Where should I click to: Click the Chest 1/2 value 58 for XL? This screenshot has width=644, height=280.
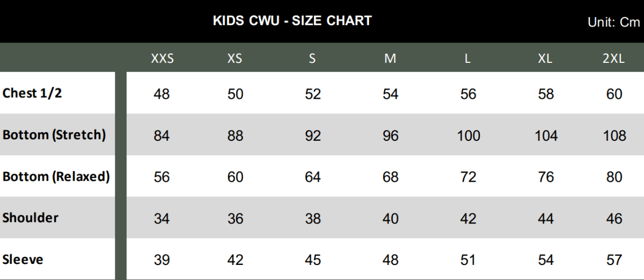click(x=546, y=94)
